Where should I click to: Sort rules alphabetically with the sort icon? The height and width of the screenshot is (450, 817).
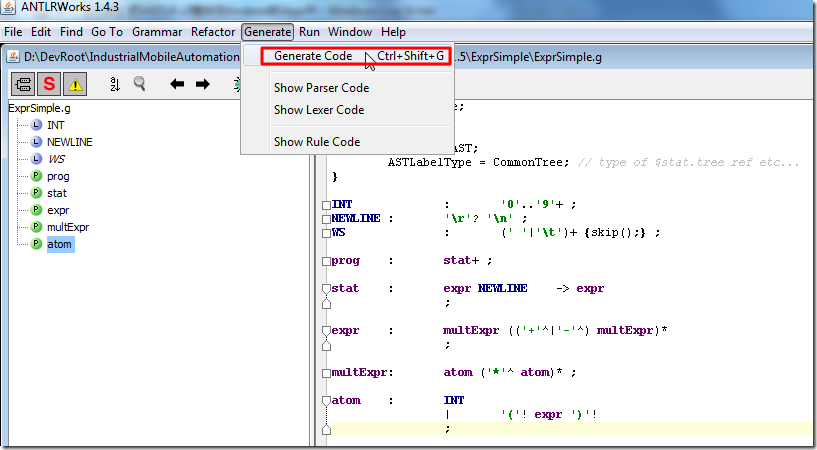coord(114,84)
